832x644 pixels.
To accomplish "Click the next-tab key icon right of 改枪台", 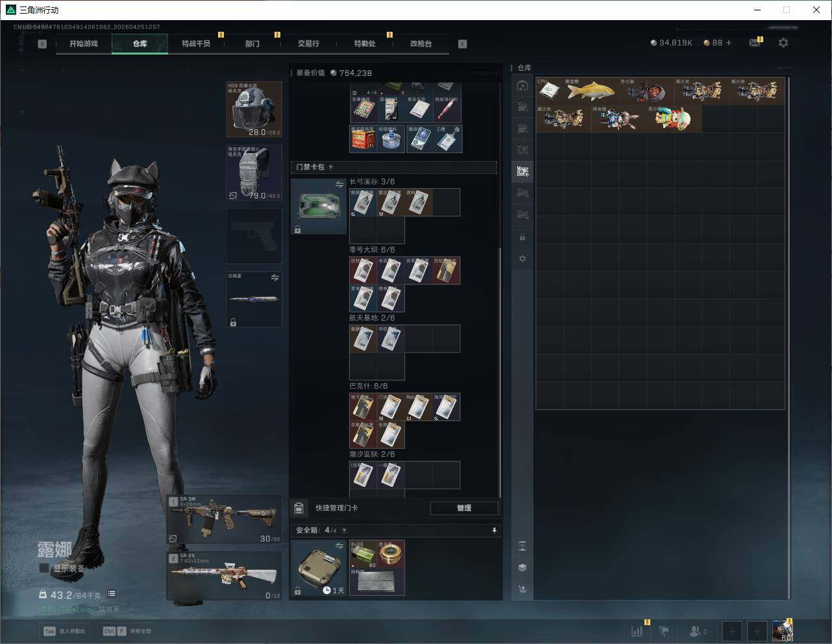I will coord(463,44).
